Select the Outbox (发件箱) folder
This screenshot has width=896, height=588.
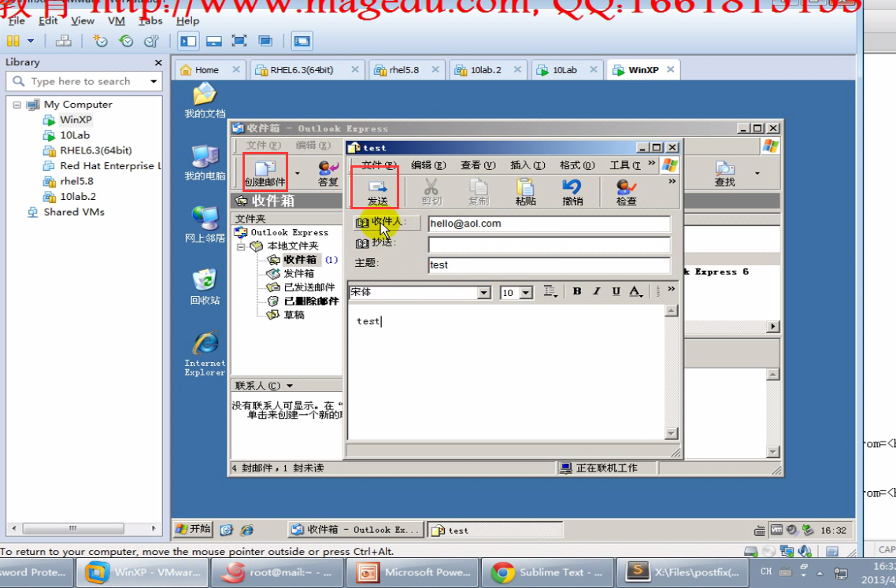[x=298, y=273]
